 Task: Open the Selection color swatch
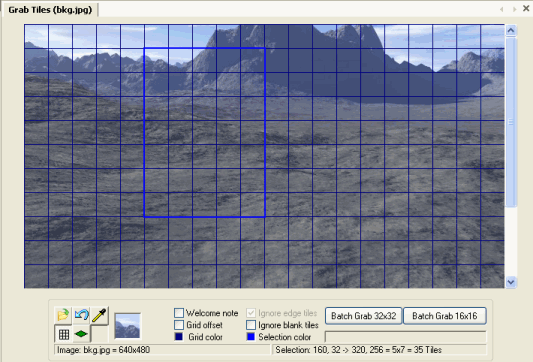[251, 337]
